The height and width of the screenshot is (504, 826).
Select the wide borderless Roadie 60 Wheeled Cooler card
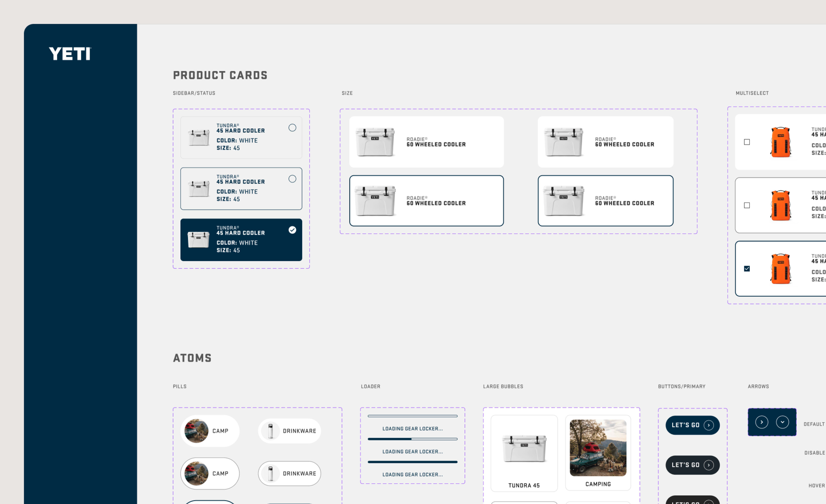426,142
